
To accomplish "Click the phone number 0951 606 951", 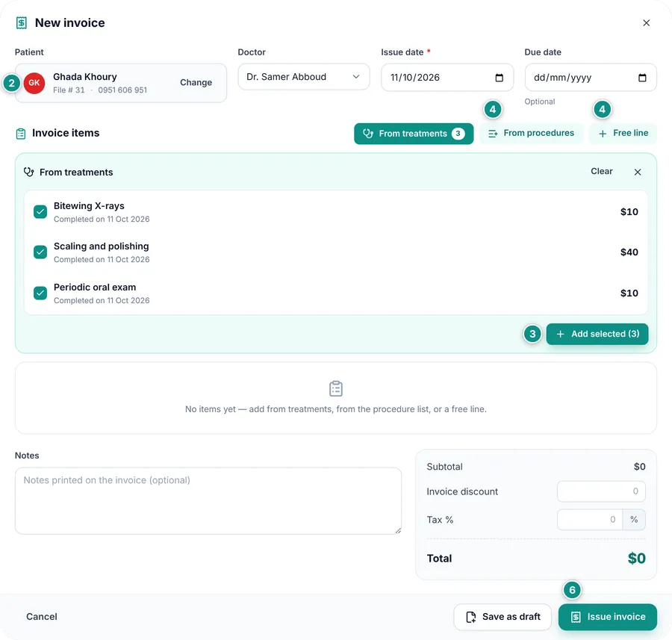I will pyautogui.click(x=122, y=90).
